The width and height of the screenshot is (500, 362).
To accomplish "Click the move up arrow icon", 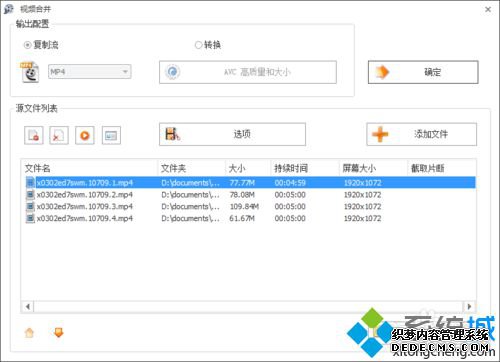I will pos(29,333).
